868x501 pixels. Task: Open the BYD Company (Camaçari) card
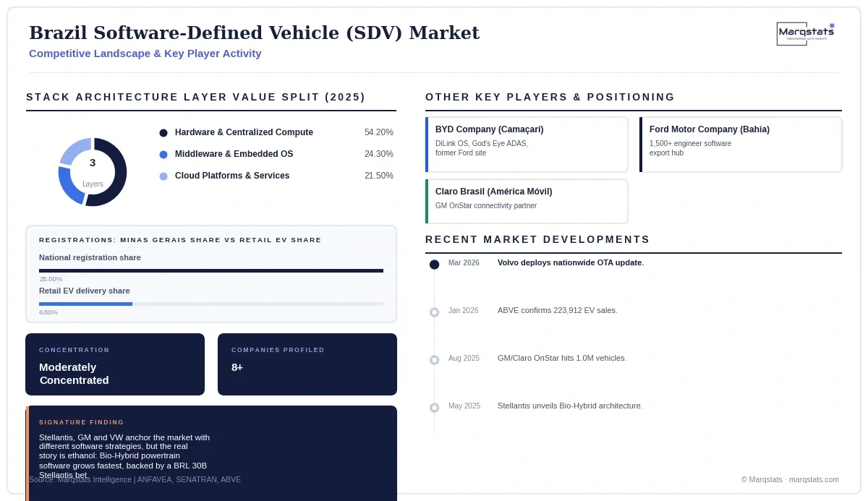click(527, 145)
